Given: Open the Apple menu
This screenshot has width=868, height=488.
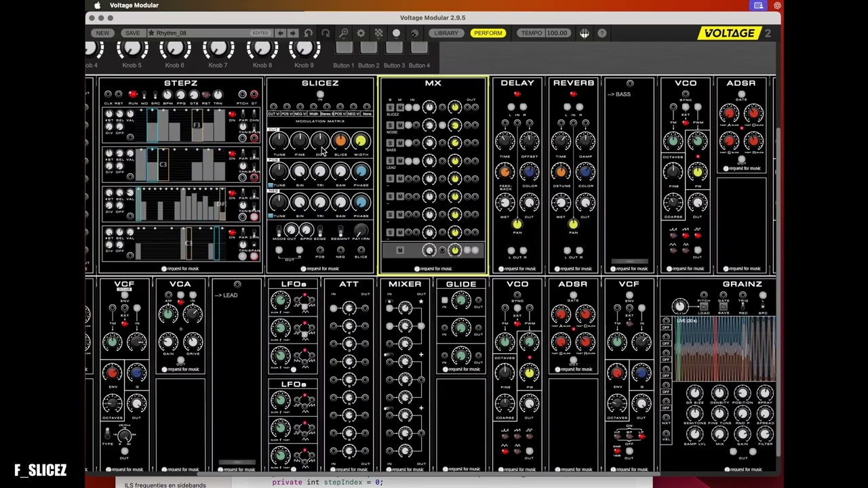Looking at the screenshot, I should tap(98, 5).
